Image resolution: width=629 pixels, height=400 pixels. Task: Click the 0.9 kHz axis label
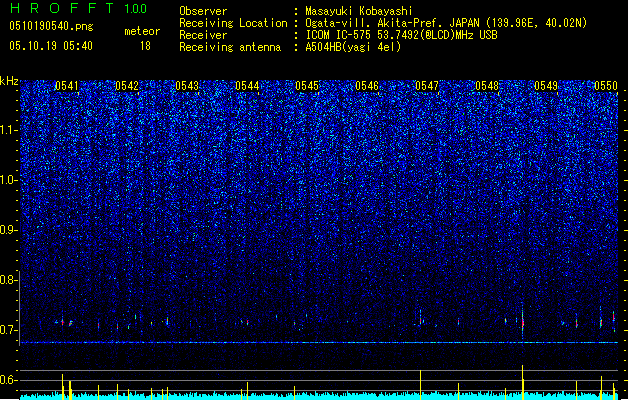[9, 230]
